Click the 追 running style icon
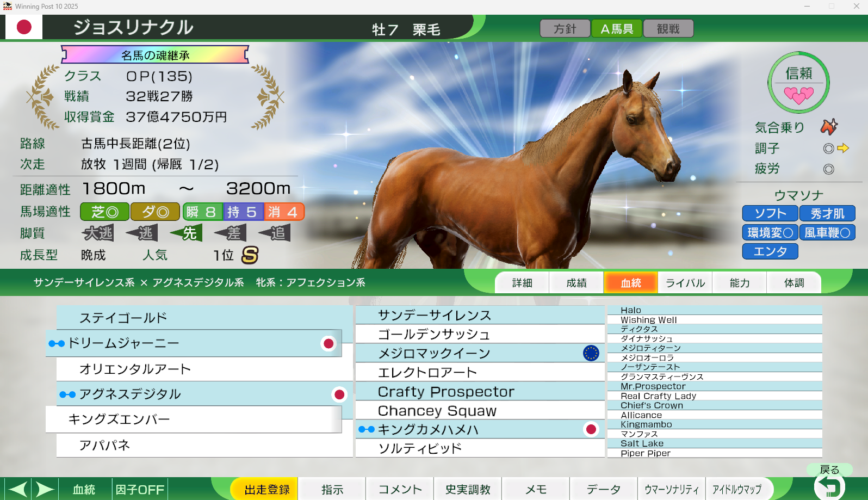868x500 pixels. click(274, 233)
